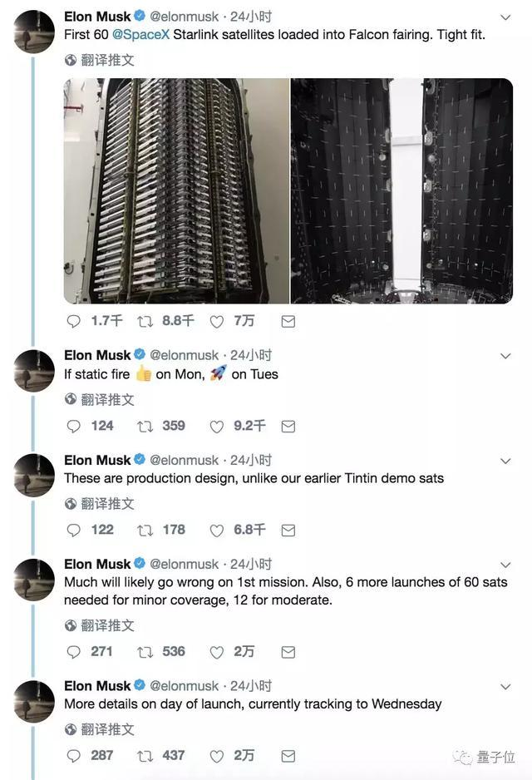The image size is (532, 780).
Task: Like the static fire tweet
Action: [x=217, y=426]
